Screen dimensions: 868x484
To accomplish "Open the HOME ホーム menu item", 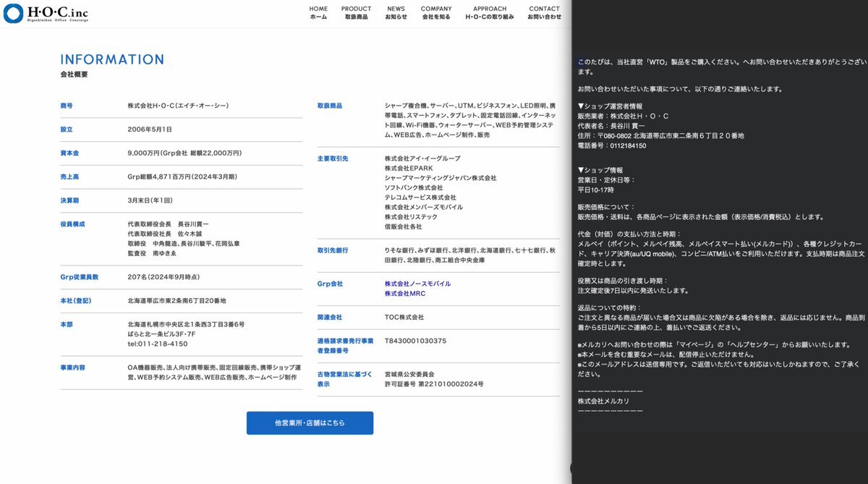I will [x=318, y=13].
